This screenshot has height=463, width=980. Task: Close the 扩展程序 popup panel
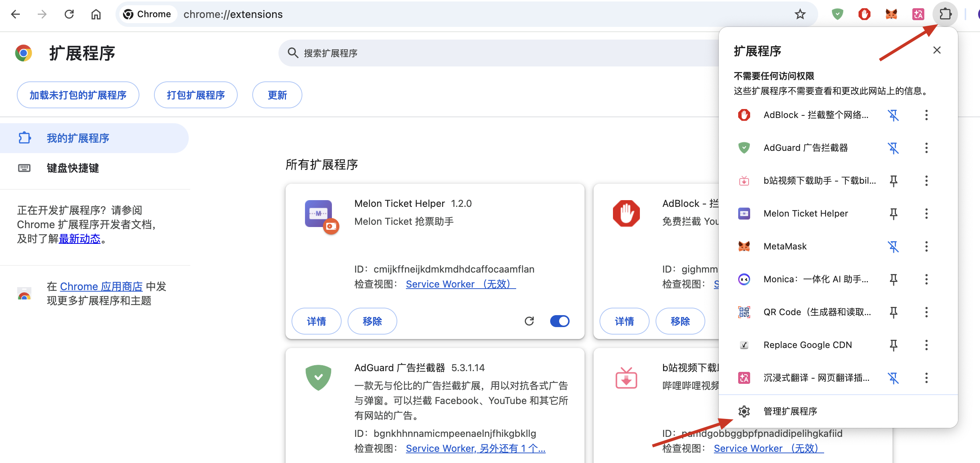(937, 50)
